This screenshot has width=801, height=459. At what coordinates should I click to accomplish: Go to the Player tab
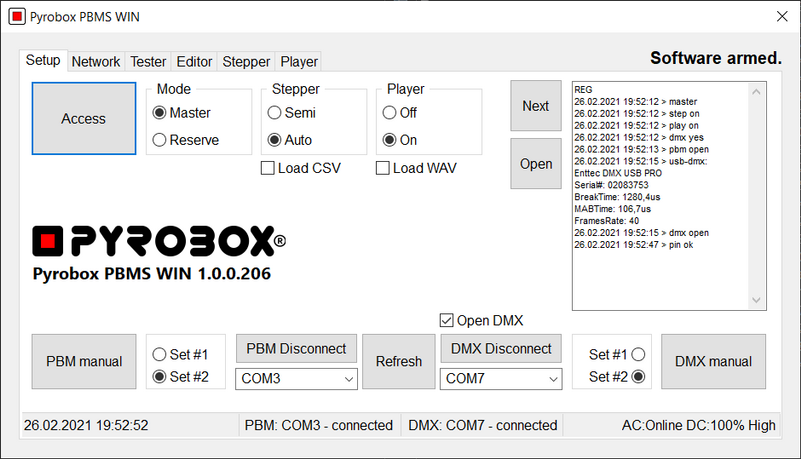(x=299, y=62)
